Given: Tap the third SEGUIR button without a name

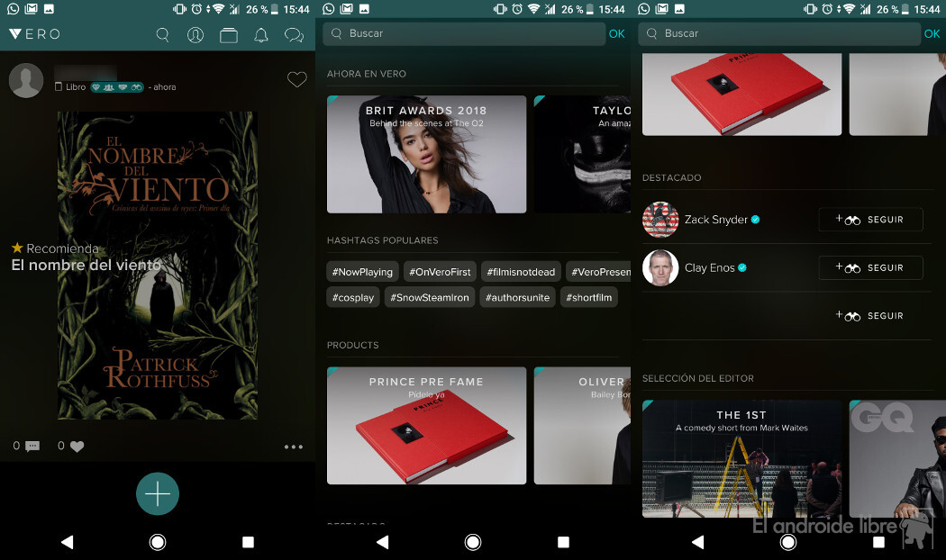Looking at the screenshot, I should [x=870, y=316].
